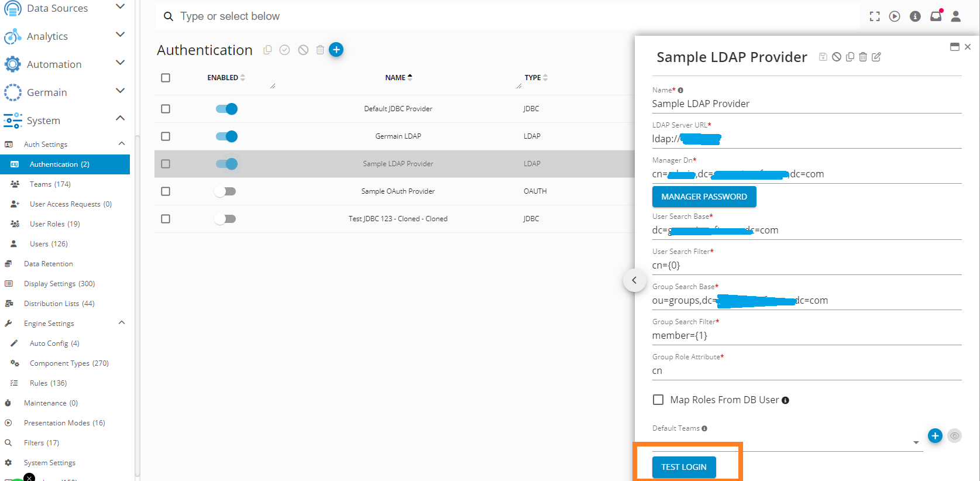Click the MANAGER PASSWORD button
Image resolution: width=980 pixels, height=481 pixels.
[704, 197]
